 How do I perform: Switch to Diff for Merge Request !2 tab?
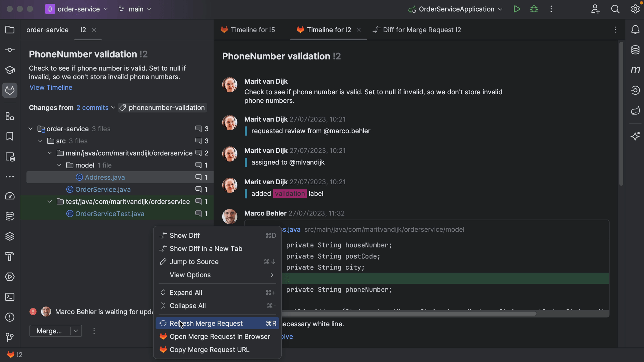[421, 30]
